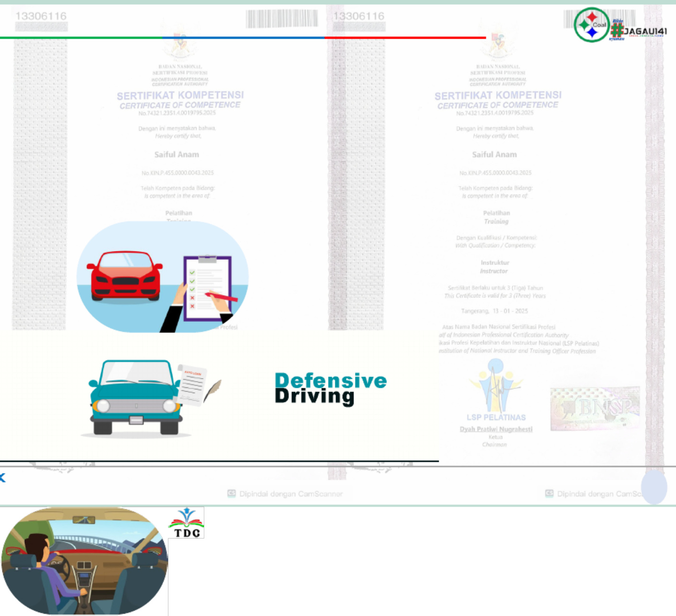Screen dimensions: 676x616
Task: Click the barcode on the left certificate
Action: 282,19
